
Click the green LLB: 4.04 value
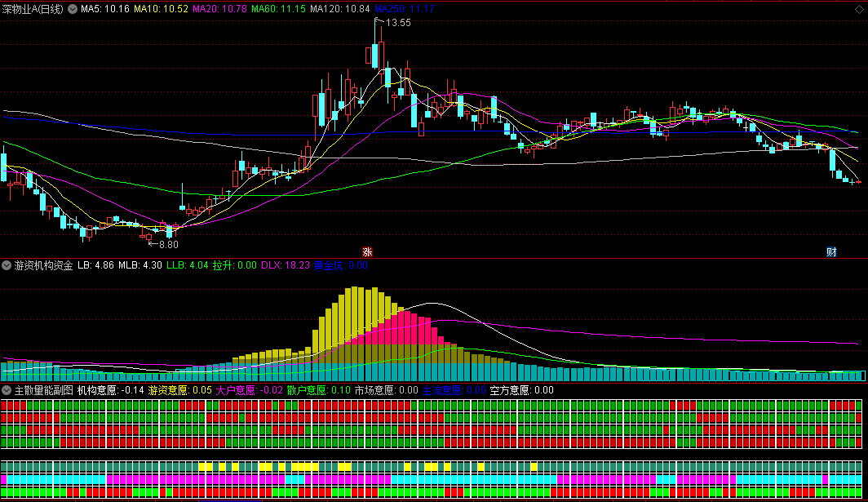coord(188,265)
